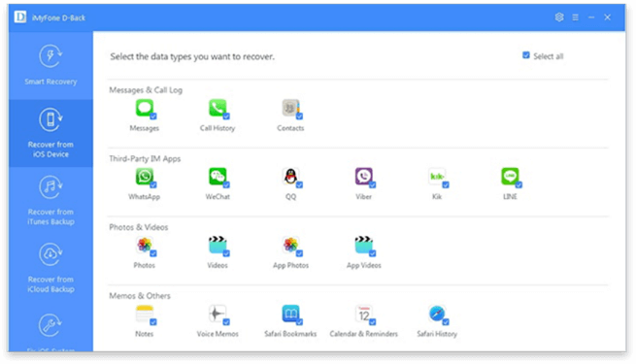Viewport: 636px width, 364px height.
Task: Click the App Videos item
Action: tap(364, 252)
